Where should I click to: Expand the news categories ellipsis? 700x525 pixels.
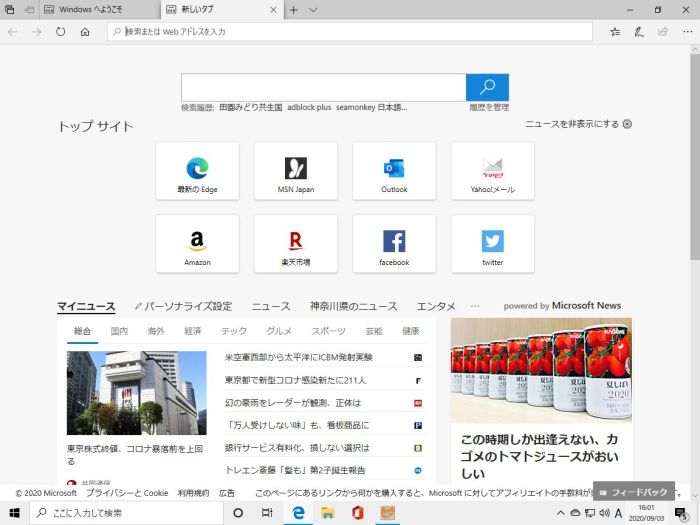pos(475,306)
